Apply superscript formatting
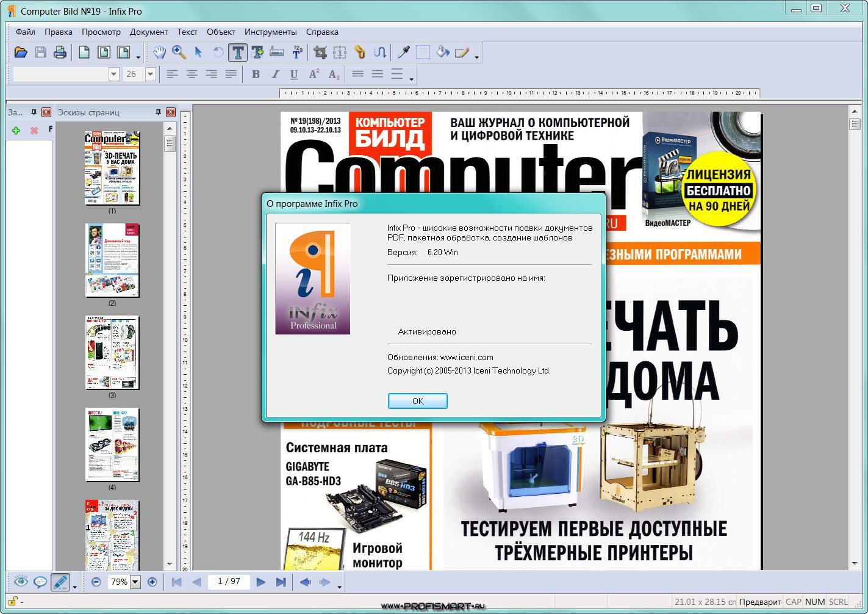Screen dimensions: 868x614 pos(314,74)
